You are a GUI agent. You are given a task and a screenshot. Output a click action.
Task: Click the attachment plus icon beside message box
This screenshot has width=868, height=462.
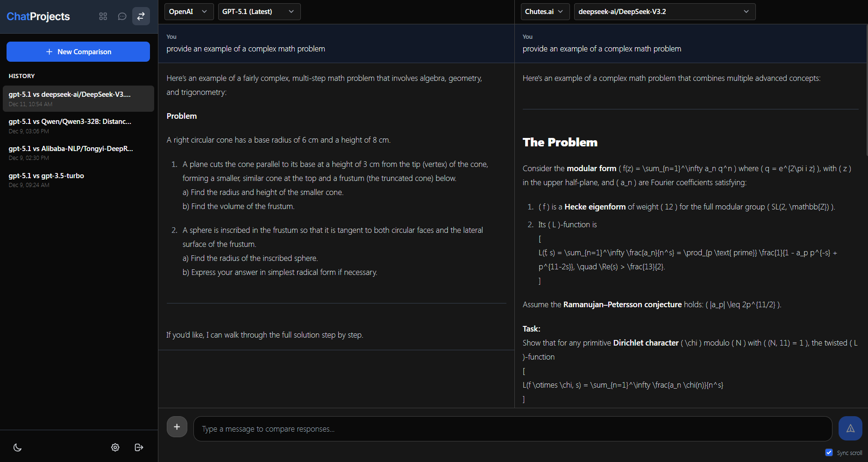pos(177,426)
